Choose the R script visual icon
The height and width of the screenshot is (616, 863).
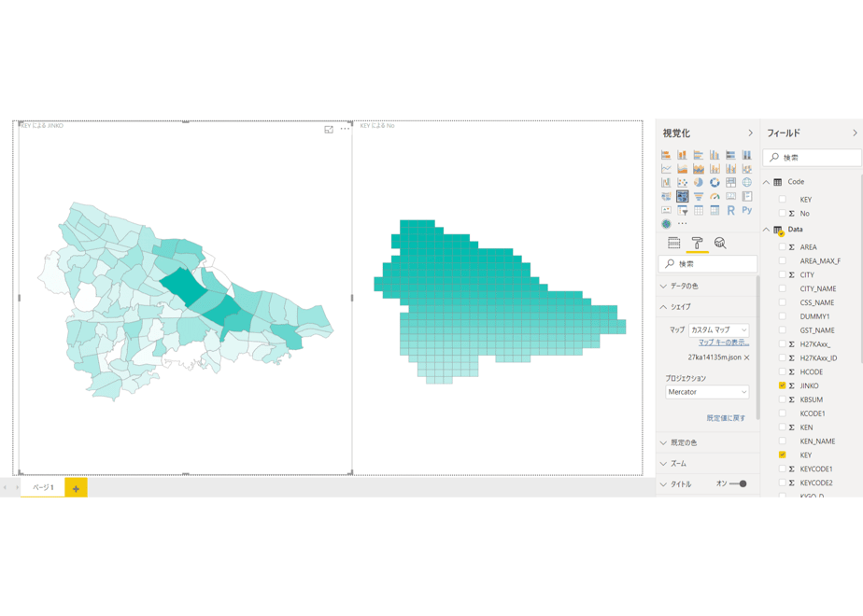pyautogui.click(x=731, y=210)
